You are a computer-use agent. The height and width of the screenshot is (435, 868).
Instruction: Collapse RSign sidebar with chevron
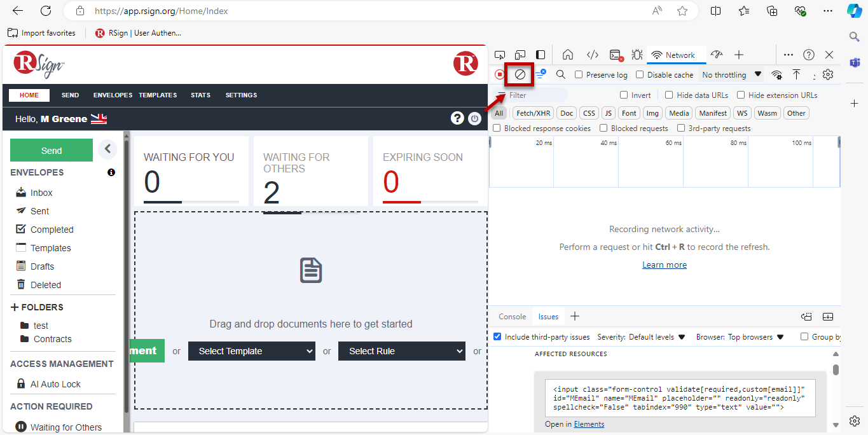[107, 149]
